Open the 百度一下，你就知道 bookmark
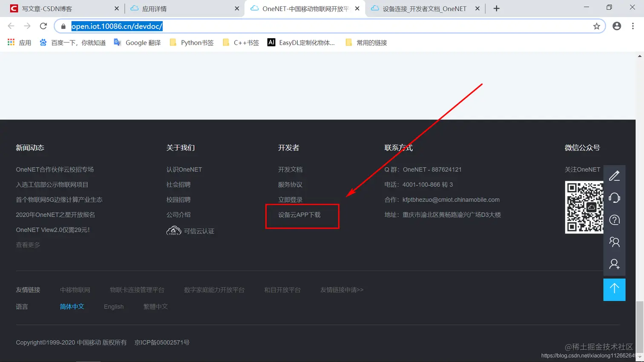The image size is (644, 362). tap(73, 43)
